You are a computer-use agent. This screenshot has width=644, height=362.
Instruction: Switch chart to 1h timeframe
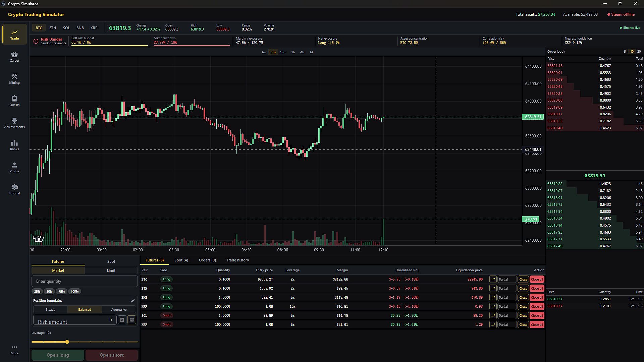(293, 52)
